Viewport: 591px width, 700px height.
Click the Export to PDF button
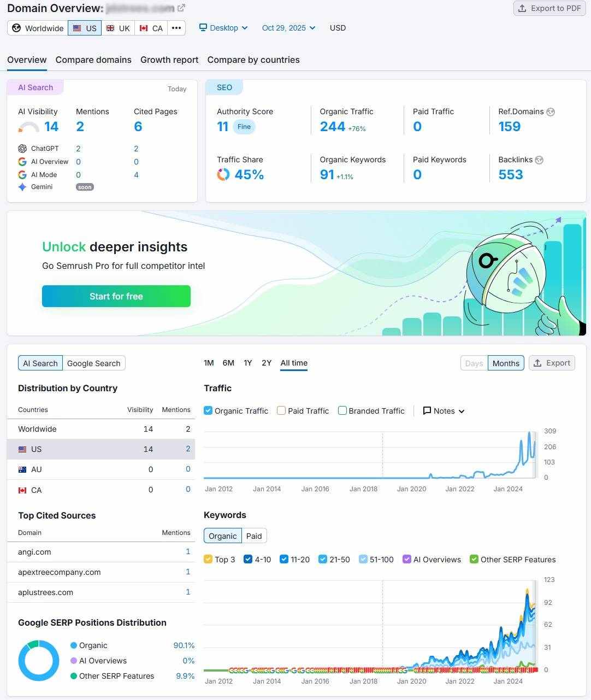click(x=549, y=8)
